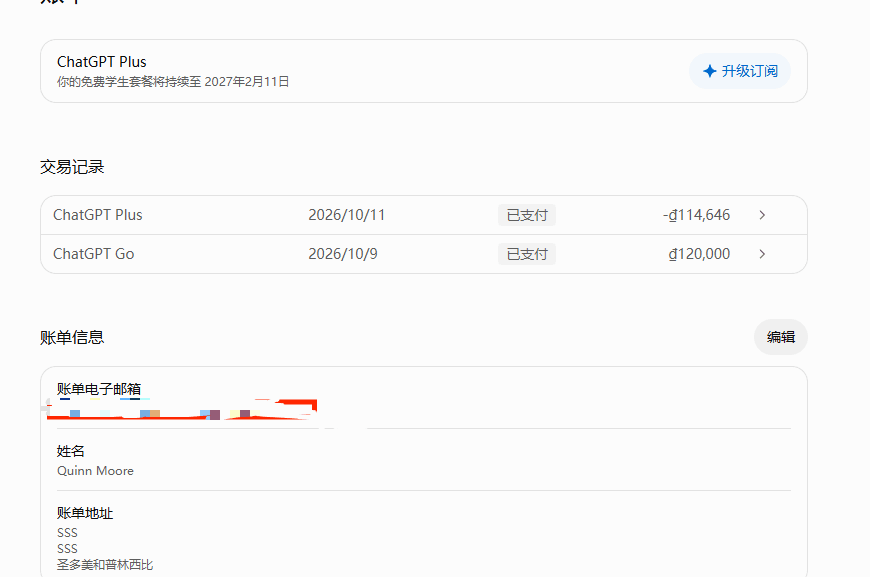Click the 升级订阅 upgrade subscription button
The height and width of the screenshot is (577, 870).
(740, 71)
